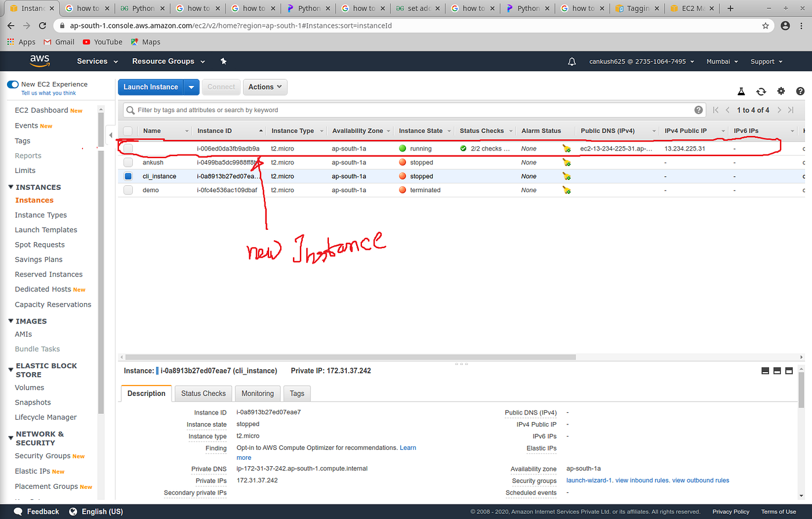Click the filter bar help icon
812x519 pixels.
[x=698, y=110]
